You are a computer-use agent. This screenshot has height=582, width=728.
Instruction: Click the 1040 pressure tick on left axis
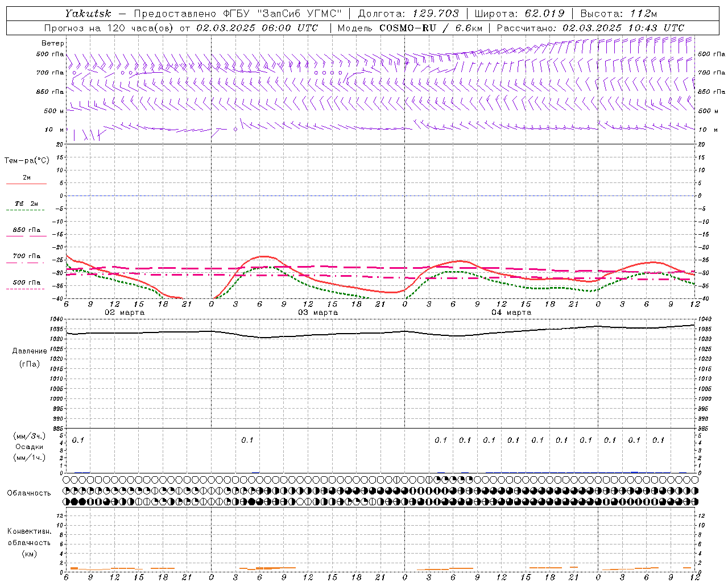pyautogui.click(x=57, y=320)
